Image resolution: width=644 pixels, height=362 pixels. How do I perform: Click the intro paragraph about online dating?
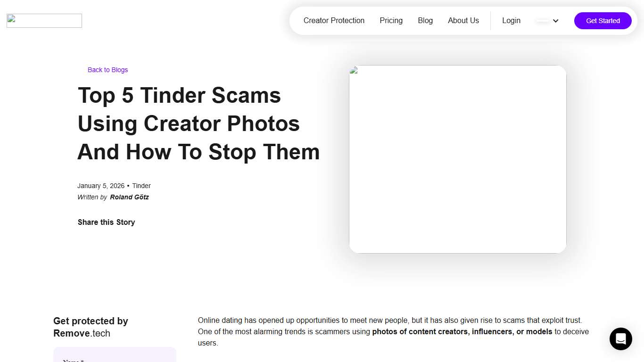(x=393, y=331)
